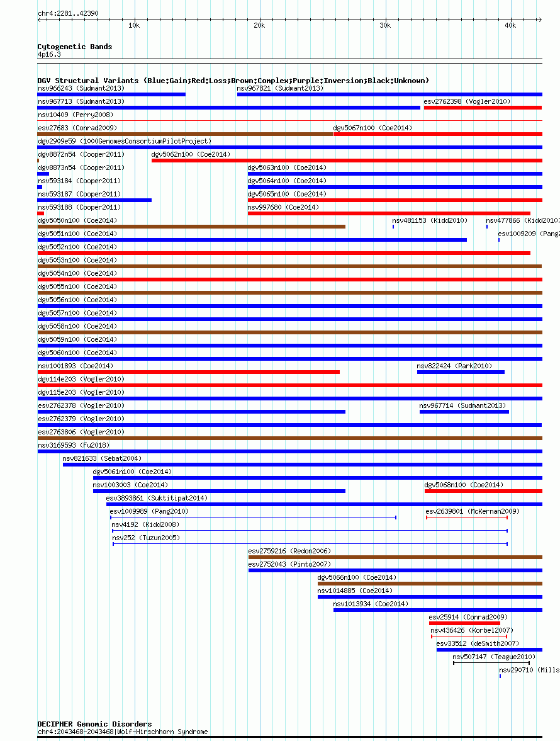Screen dimensions: 560x741
Task: Click the nsv966243 (Sudmant2013) variant label
Action: pos(81,88)
